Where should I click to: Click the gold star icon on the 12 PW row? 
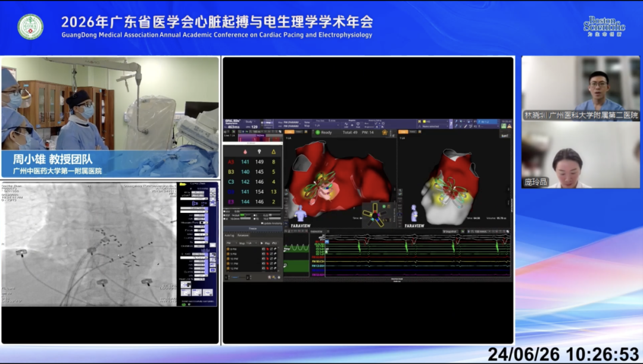[228, 268]
